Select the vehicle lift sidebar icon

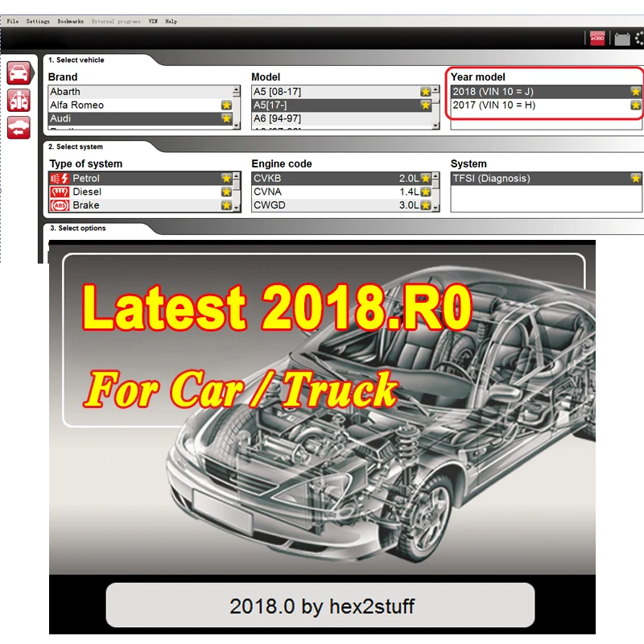point(19,100)
